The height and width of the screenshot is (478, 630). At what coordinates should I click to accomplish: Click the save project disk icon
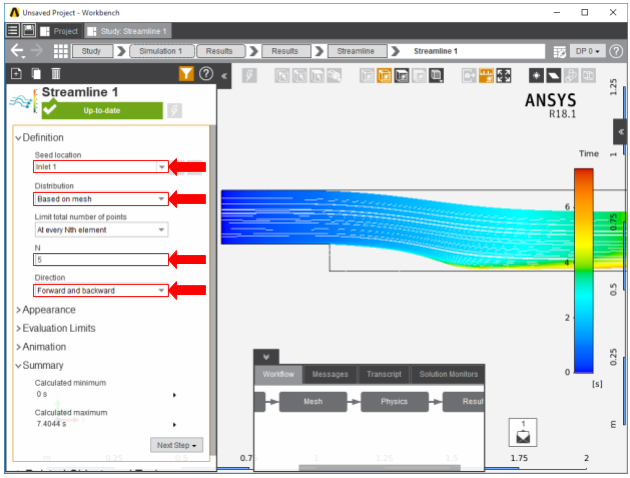click(28, 31)
